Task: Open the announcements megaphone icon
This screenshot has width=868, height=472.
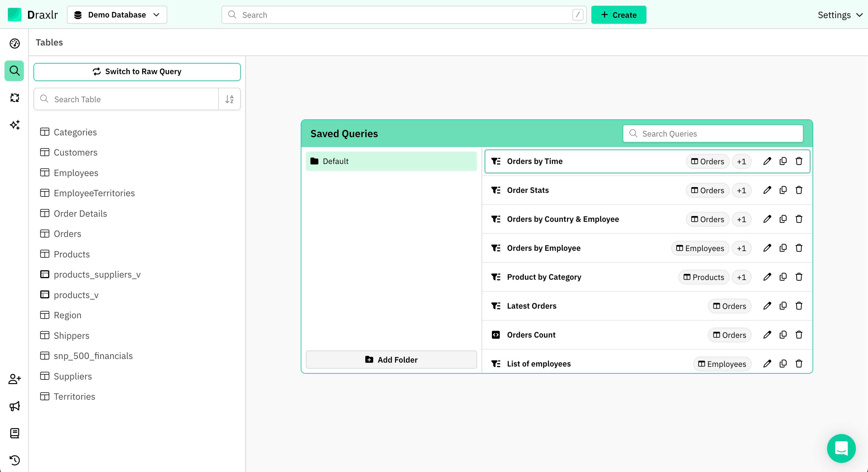Action: (14, 406)
